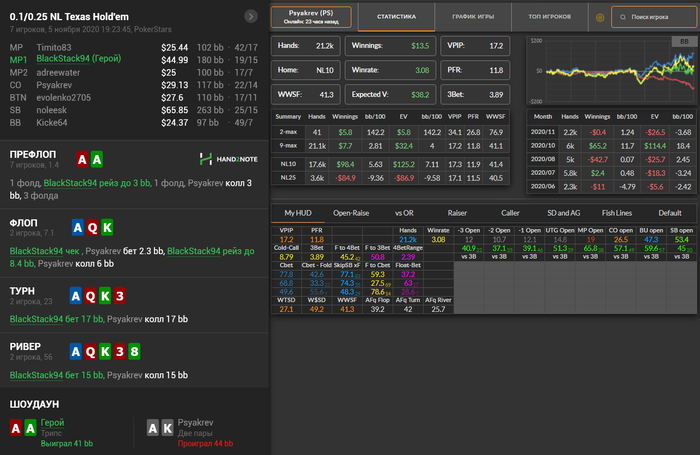The width and height of the screenshot is (700, 455).
Task: Click the orange gear icon beside player search
Action: click(600, 17)
